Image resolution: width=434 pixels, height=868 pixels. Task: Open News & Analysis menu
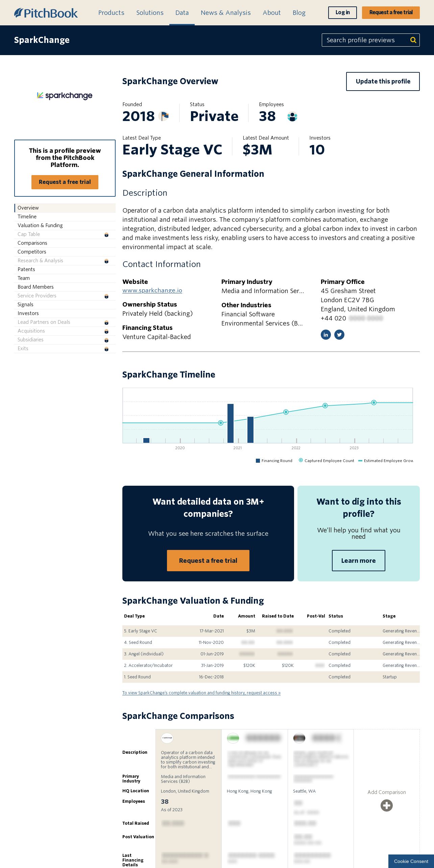226,13
